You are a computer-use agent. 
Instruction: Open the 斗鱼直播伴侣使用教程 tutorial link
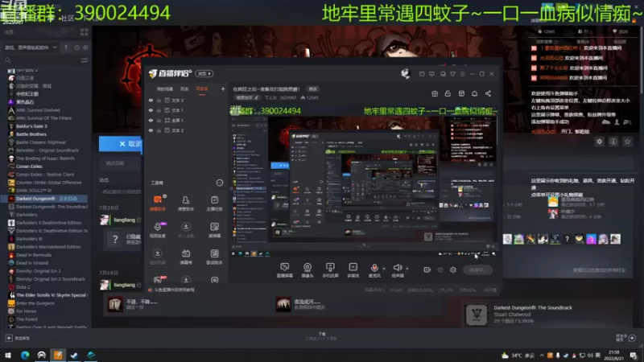tap(174, 290)
